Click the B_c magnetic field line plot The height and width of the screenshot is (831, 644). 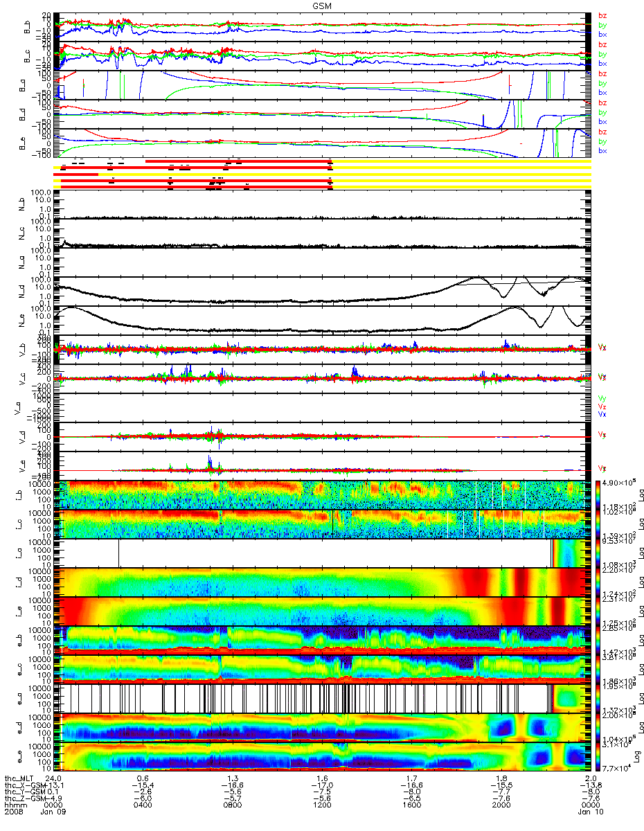[x=323, y=56]
